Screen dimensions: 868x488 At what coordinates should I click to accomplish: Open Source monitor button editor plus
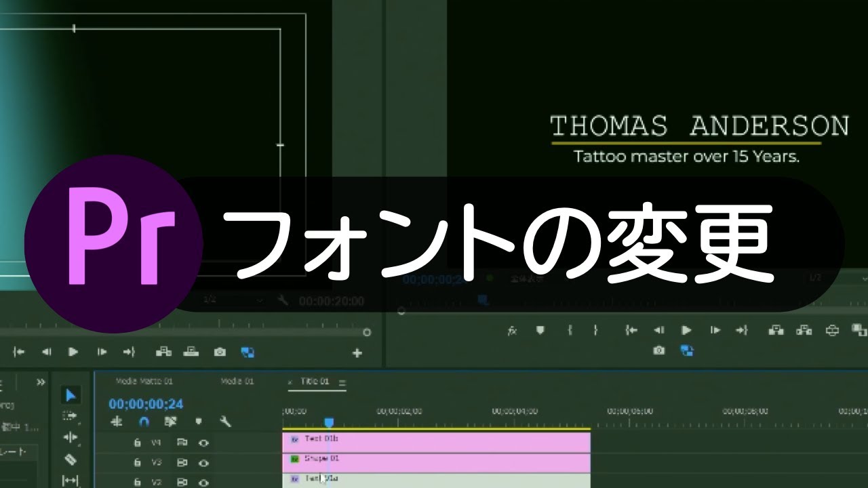(x=357, y=353)
